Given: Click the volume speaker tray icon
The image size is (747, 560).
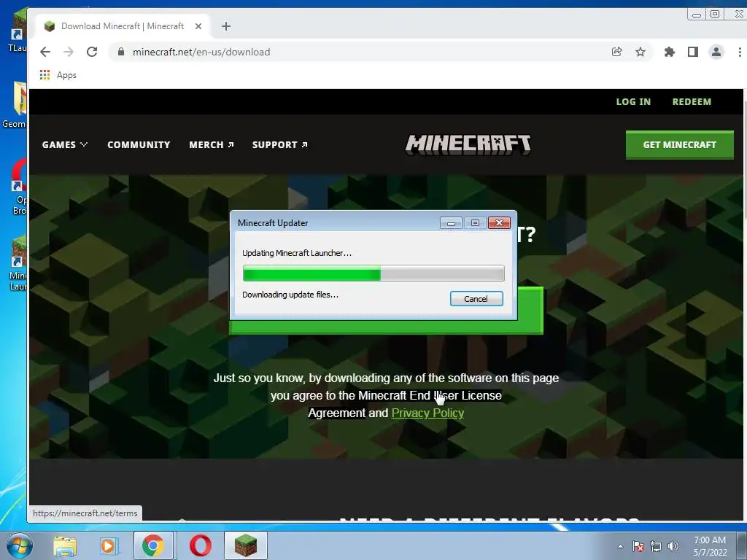Looking at the screenshot, I should [673, 546].
